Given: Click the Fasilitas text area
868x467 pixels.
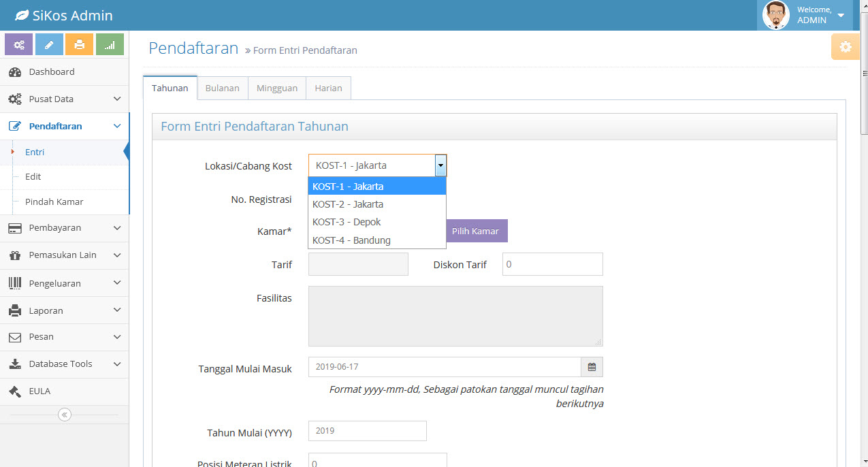Looking at the screenshot, I should (x=455, y=316).
